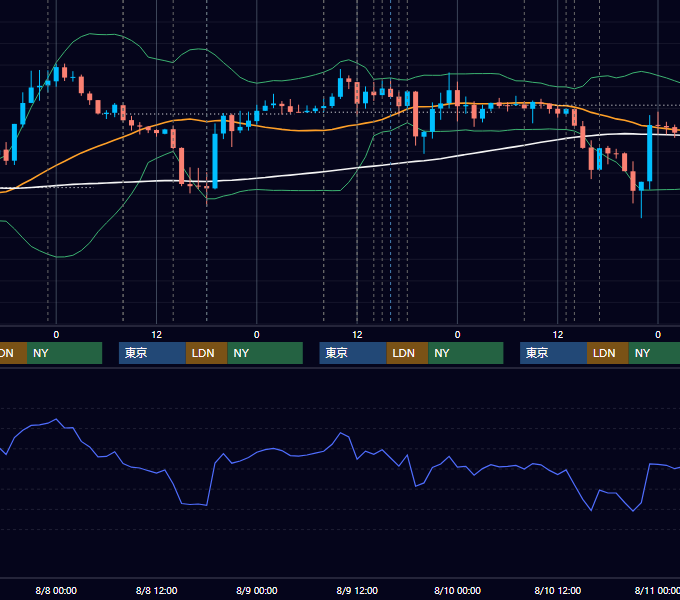This screenshot has height=600, width=680.
Task: Select LDN session after 8/10 12 mark
Action: pyautogui.click(x=608, y=353)
